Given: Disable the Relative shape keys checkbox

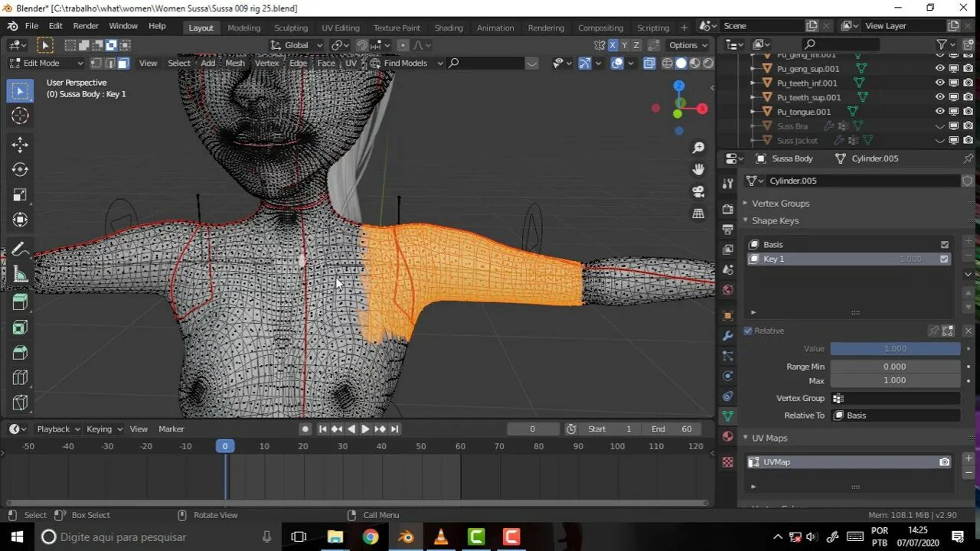Looking at the screenshot, I should pyautogui.click(x=748, y=331).
